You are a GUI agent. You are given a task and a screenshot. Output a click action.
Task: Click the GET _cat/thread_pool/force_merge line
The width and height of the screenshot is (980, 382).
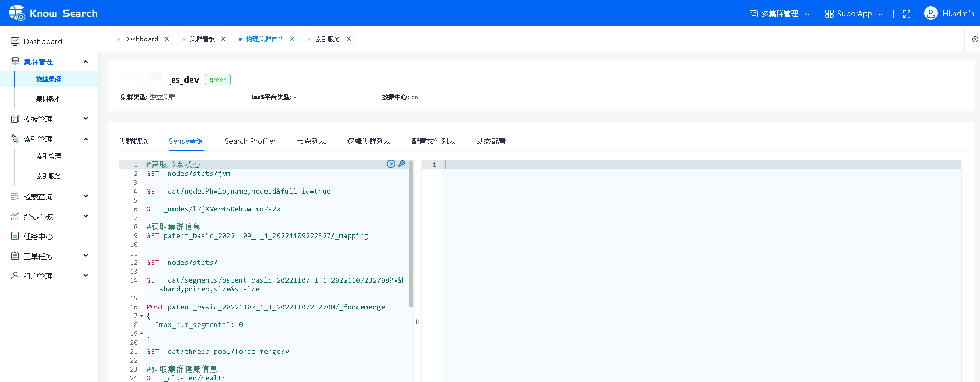click(x=217, y=352)
